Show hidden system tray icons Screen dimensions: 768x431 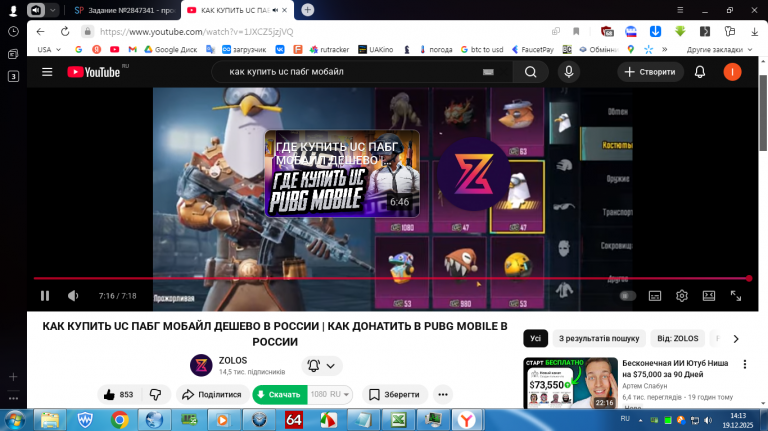640,420
